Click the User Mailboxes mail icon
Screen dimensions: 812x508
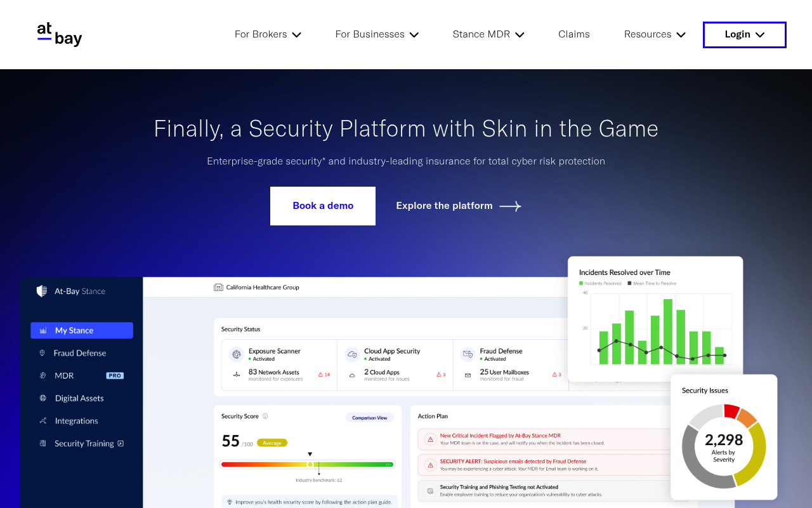(x=468, y=375)
